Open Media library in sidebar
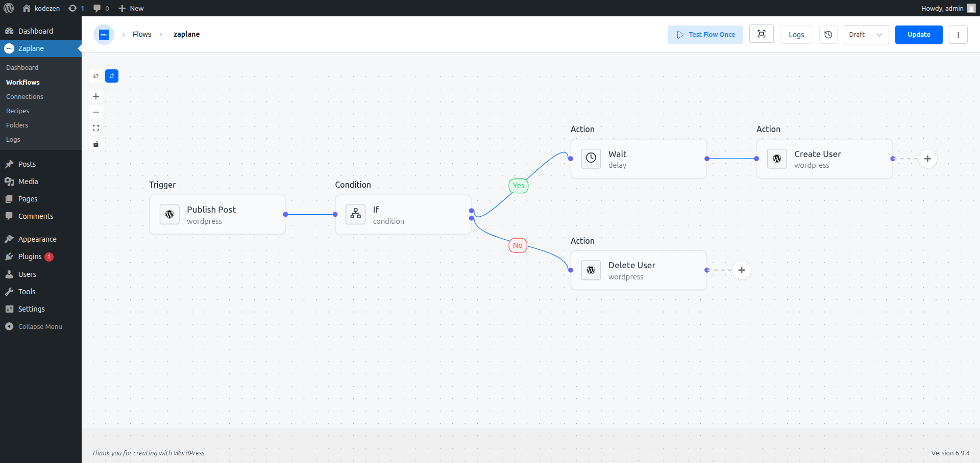 [41, 182]
